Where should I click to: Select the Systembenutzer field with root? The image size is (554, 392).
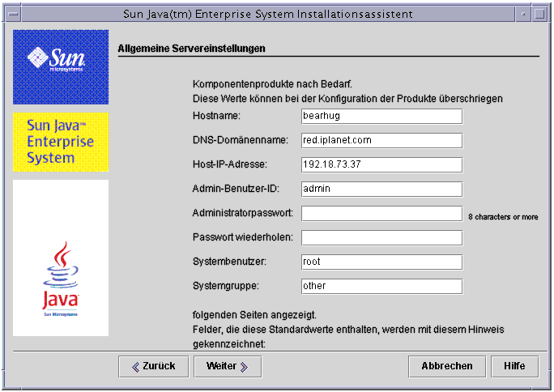click(x=381, y=262)
